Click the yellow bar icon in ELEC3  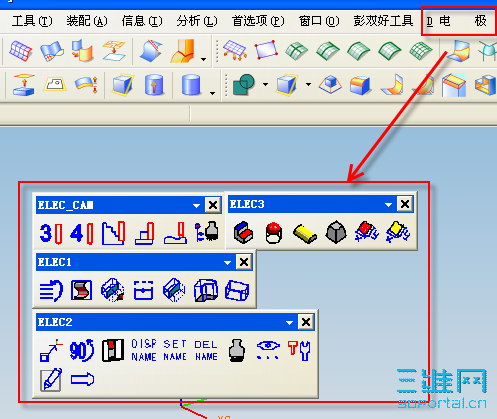point(305,234)
